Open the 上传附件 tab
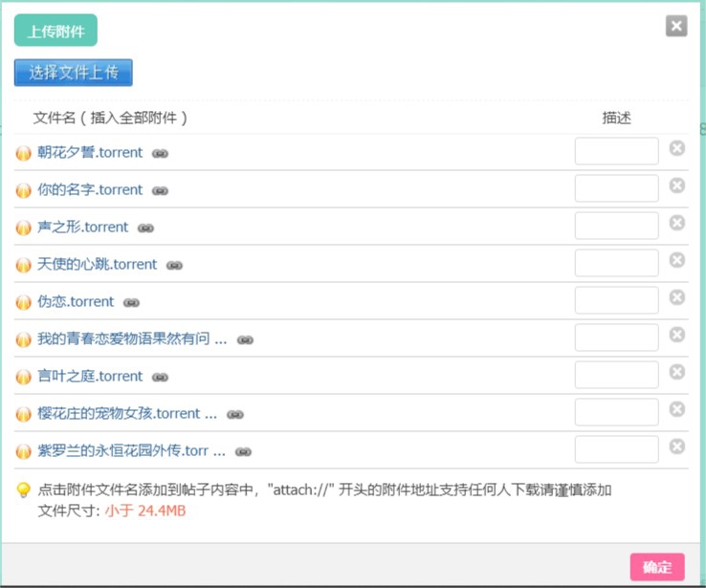 (x=55, y=31)
